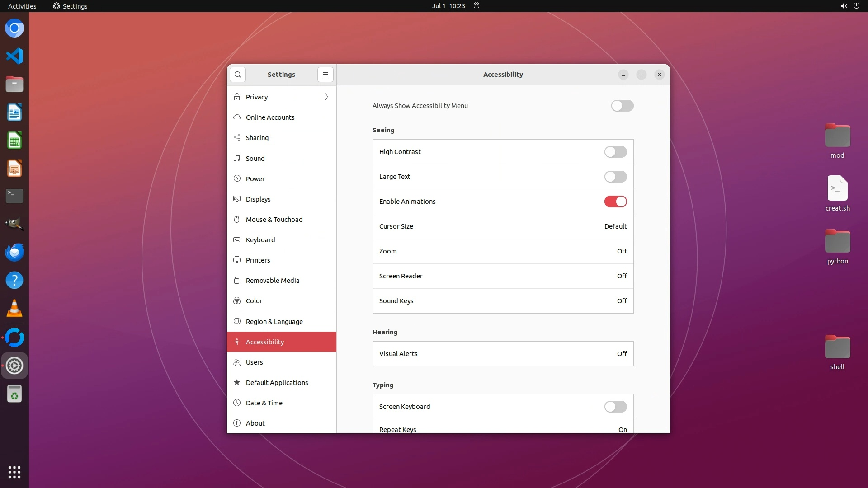Enable the Large Text switch
Screen dimensions: 868x488
pos(615,177)
